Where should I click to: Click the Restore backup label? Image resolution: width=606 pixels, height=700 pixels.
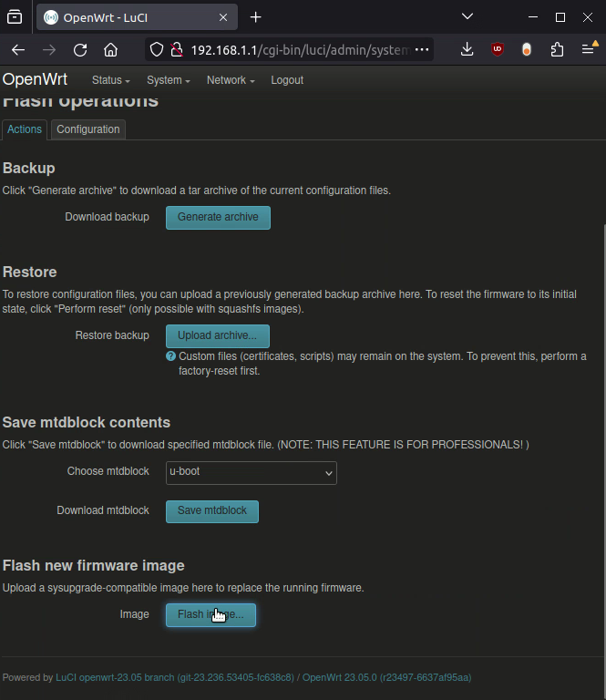pos(112,335)
